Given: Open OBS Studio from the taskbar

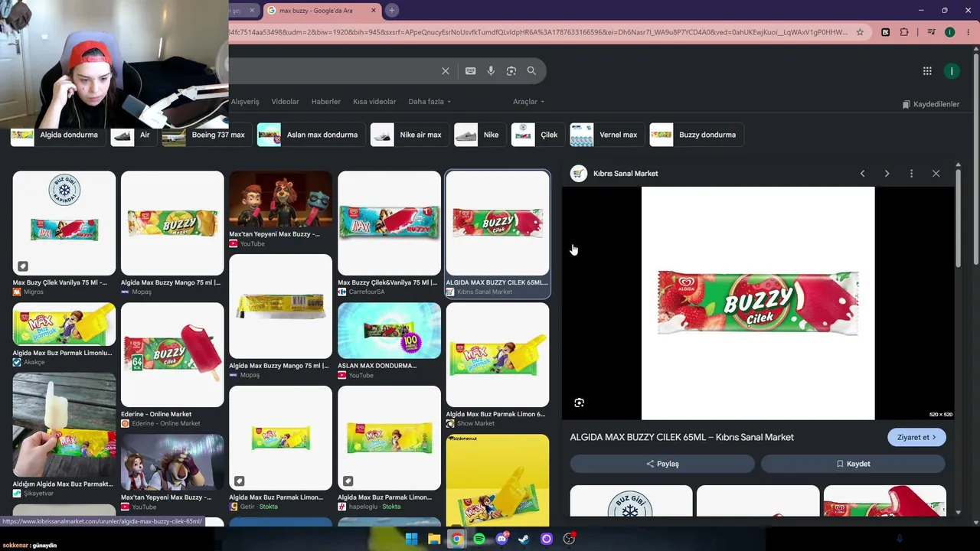Looking at the screenshot, I should pos(569,539).
